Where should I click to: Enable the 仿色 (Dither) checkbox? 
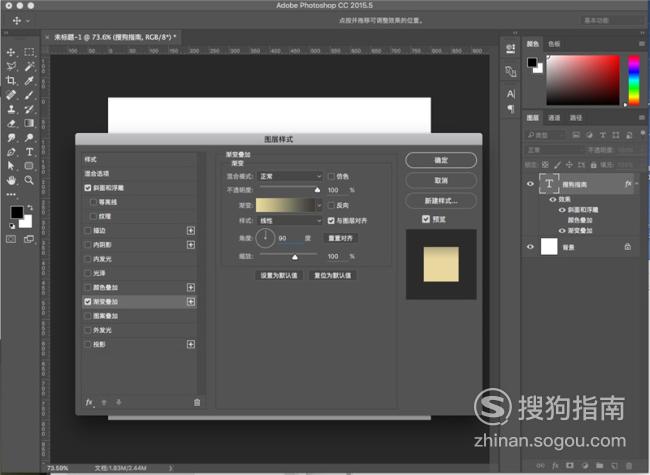[331, 177]
